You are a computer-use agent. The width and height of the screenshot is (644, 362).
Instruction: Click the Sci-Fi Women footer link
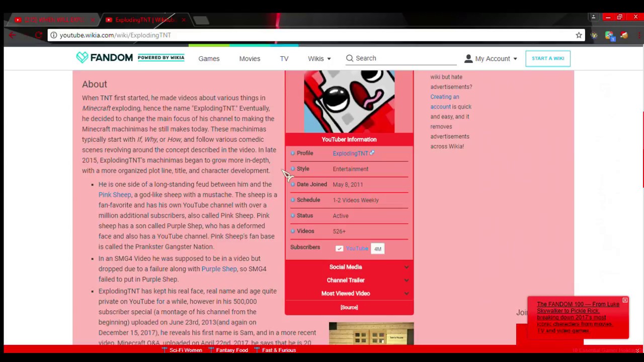pos(186,350)
